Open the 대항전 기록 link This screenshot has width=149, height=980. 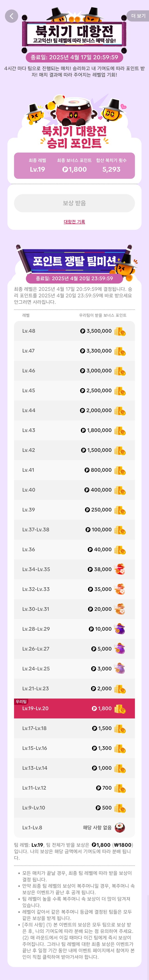tap(74, 222)
